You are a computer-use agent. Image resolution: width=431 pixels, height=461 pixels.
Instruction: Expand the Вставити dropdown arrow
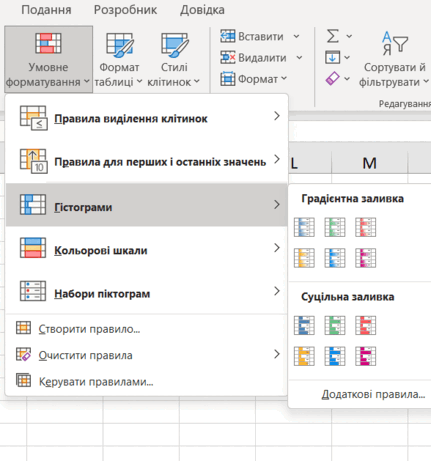(x=296, y=36)
